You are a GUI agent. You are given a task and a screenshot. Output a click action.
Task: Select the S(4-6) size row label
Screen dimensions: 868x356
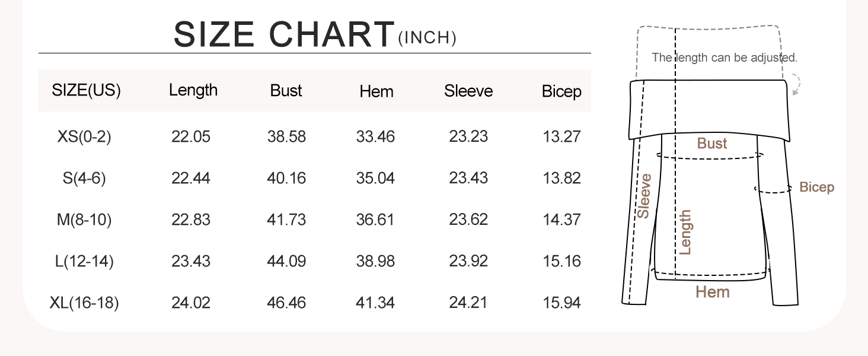84,178
